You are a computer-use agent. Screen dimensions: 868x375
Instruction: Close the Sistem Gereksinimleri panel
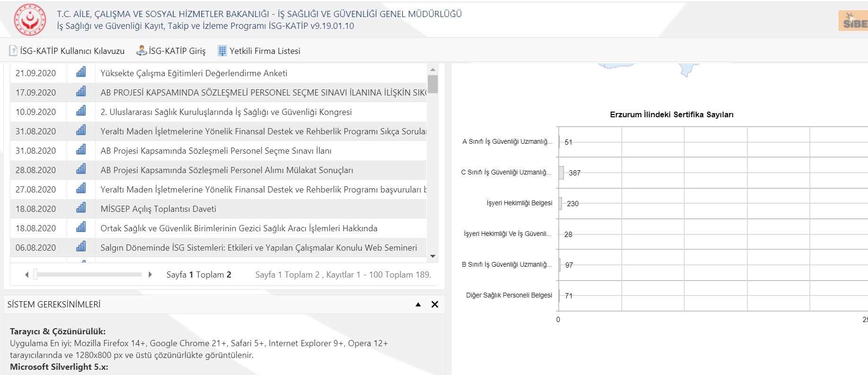point(435,305)
